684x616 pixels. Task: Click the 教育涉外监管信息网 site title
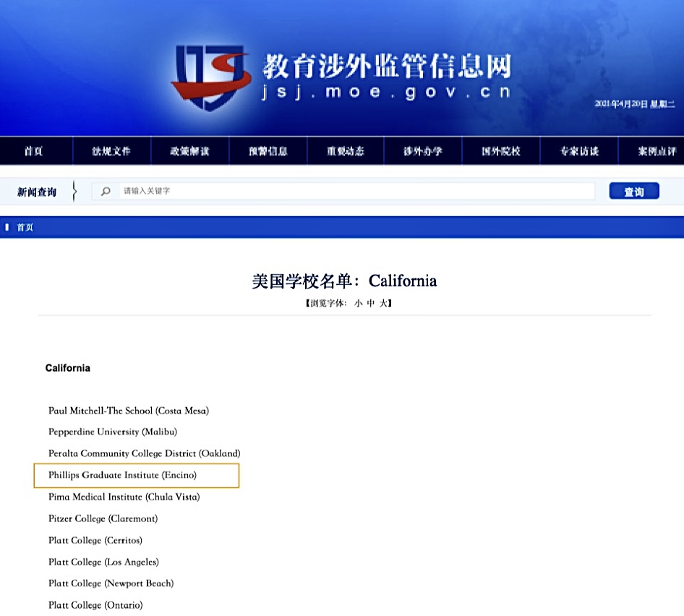pos(387,67)
